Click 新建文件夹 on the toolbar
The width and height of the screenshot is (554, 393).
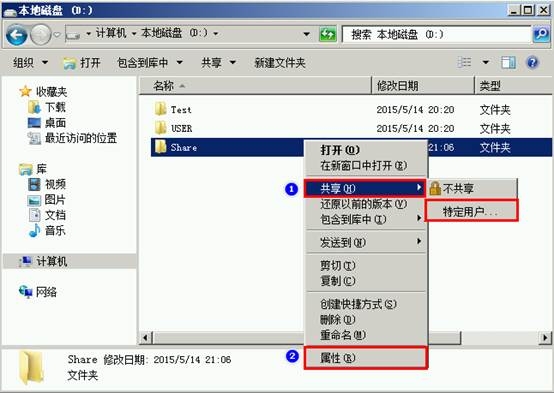(280, 63)
